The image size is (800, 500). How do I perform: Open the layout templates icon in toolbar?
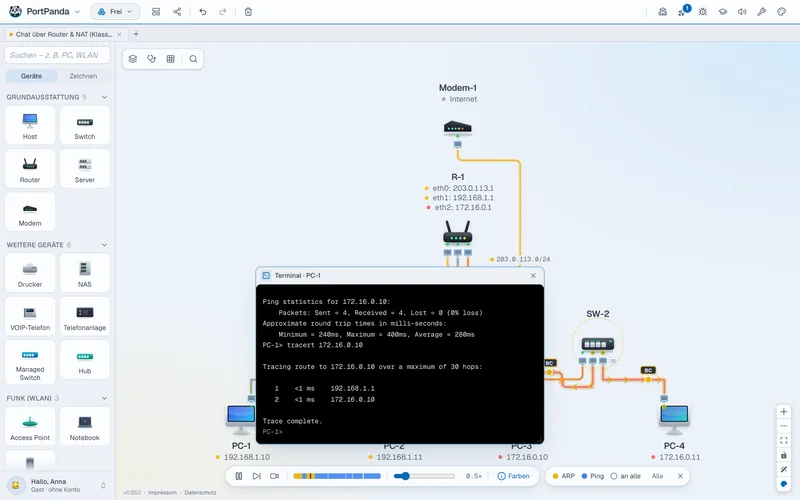click(x=156, y=12)
